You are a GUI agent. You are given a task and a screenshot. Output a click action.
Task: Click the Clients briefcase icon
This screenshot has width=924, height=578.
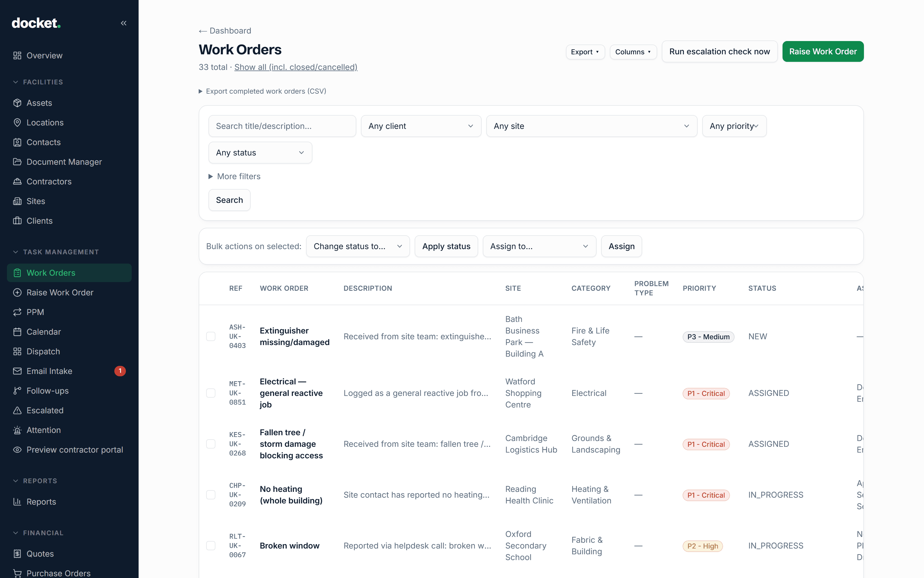coord(17,221)
